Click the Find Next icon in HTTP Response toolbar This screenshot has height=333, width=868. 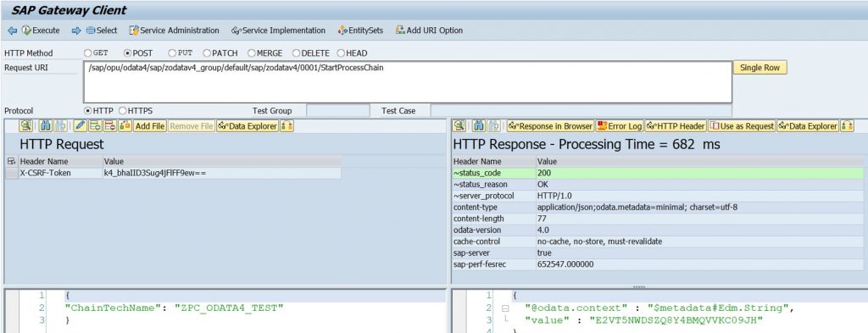pyautogui.click(x=494, y=126)
